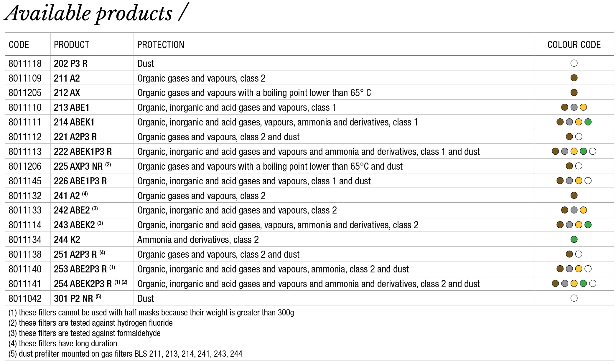The image size is (616, 364).
Task: Click the yellow dot in the 213 ABE1 row
Action: (583, 107)
